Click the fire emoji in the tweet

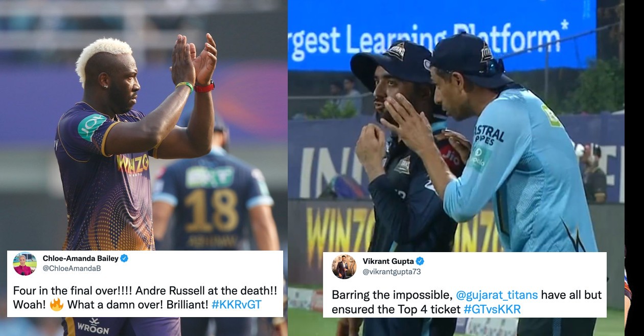point(57,304)
